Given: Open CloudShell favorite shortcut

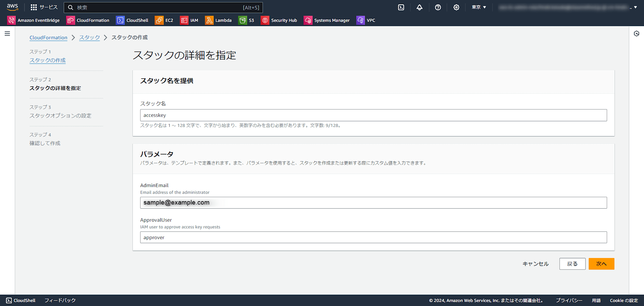Looking at the screenshot, I should [x=132, y=20].
